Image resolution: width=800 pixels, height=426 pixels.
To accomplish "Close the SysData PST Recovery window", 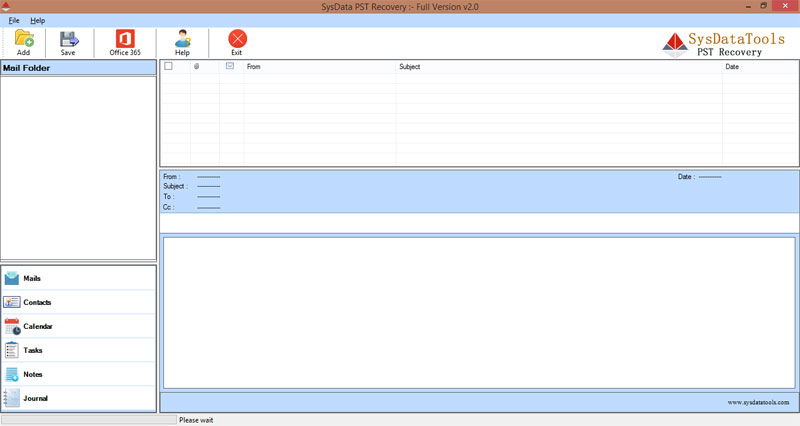I will click(785, 6).
